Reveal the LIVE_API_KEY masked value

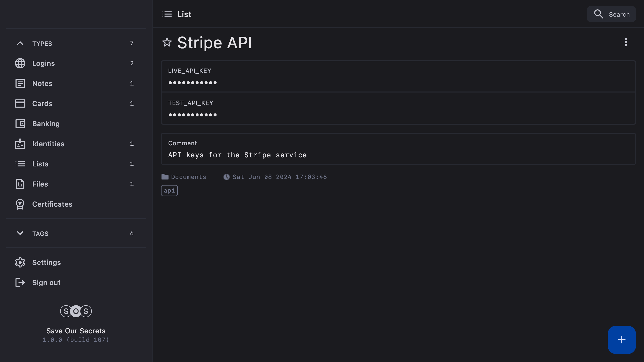click(x=192, y=83)
